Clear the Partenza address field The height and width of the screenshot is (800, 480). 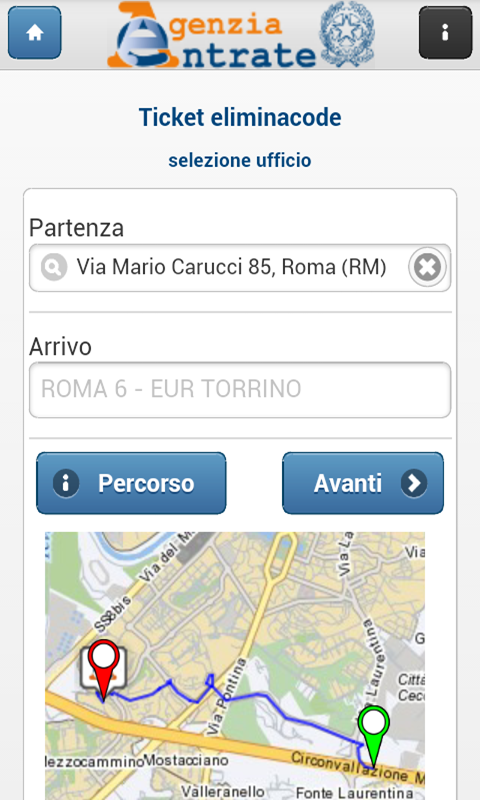pyautogui.click(x=427, y=267)
